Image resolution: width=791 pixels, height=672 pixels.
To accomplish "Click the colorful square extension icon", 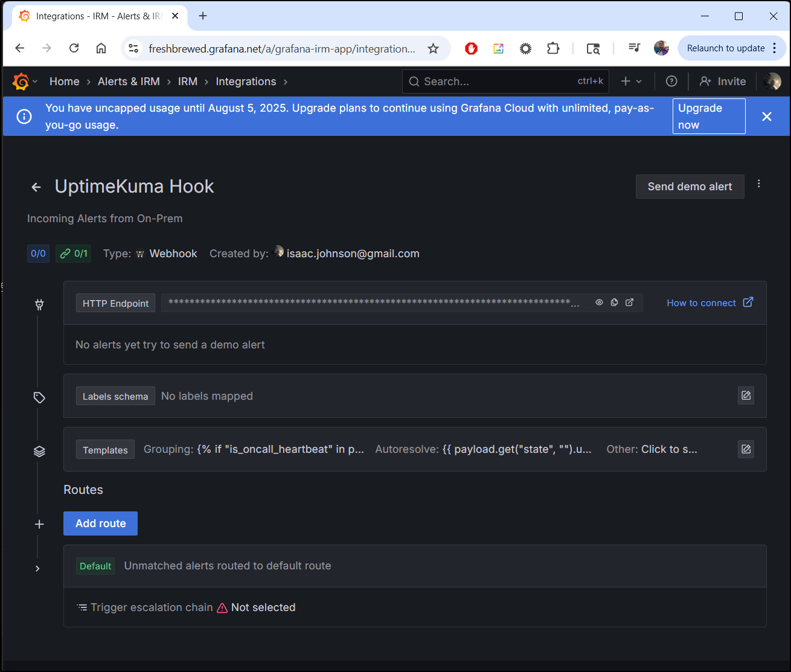I will pos(498,48).
